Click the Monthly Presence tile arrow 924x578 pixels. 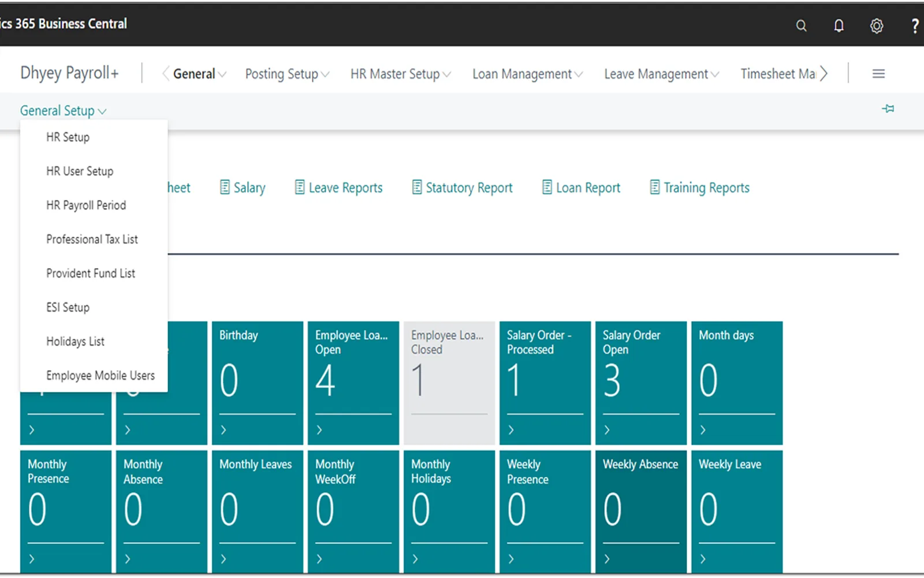tap(32, 559)
